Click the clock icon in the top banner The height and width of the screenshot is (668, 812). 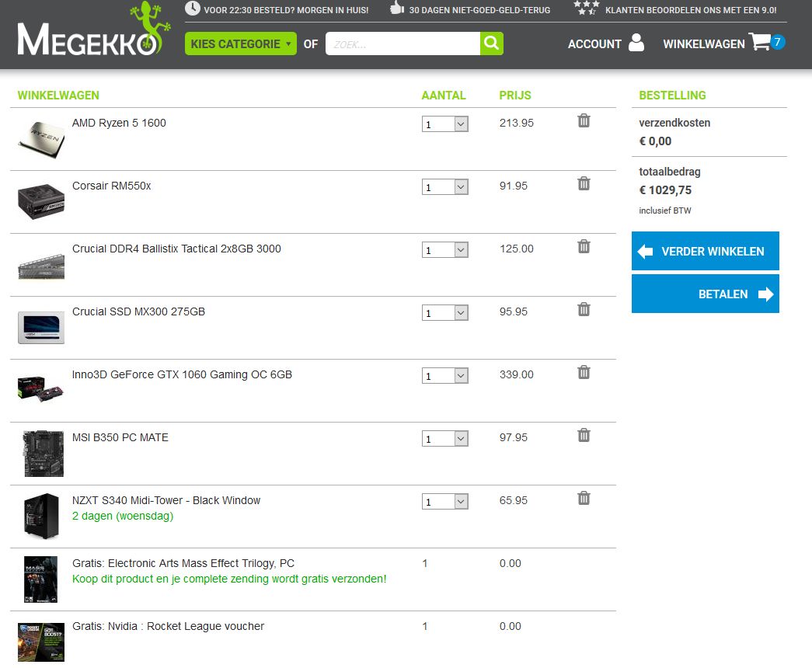[x=192, y=9]
